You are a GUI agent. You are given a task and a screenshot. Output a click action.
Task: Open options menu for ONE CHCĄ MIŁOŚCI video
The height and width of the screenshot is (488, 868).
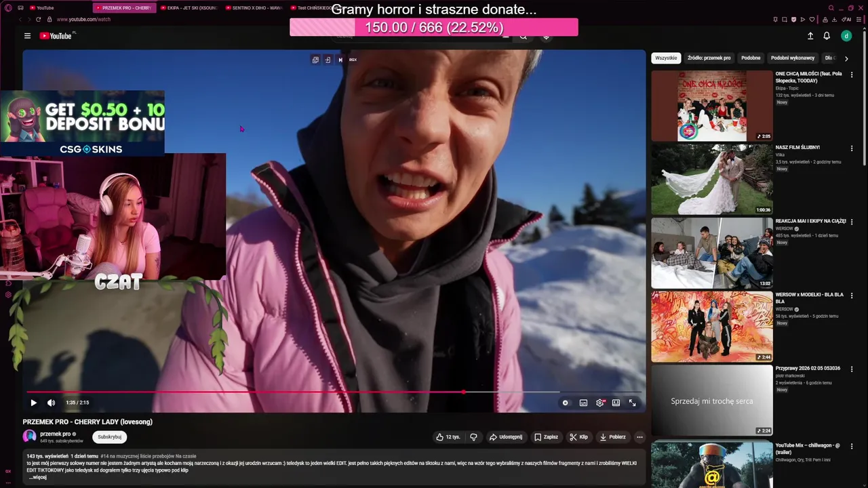point(852,74)
